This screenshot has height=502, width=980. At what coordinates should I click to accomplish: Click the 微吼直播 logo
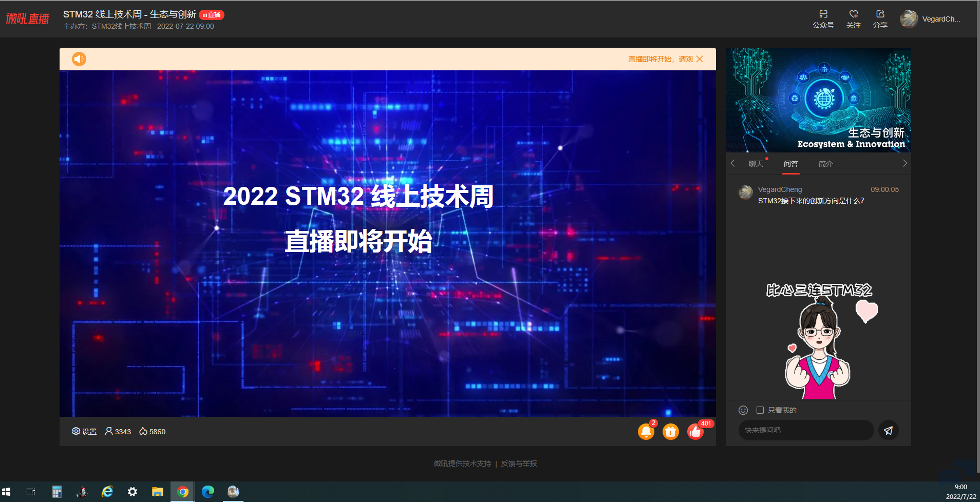coord(28,19)
